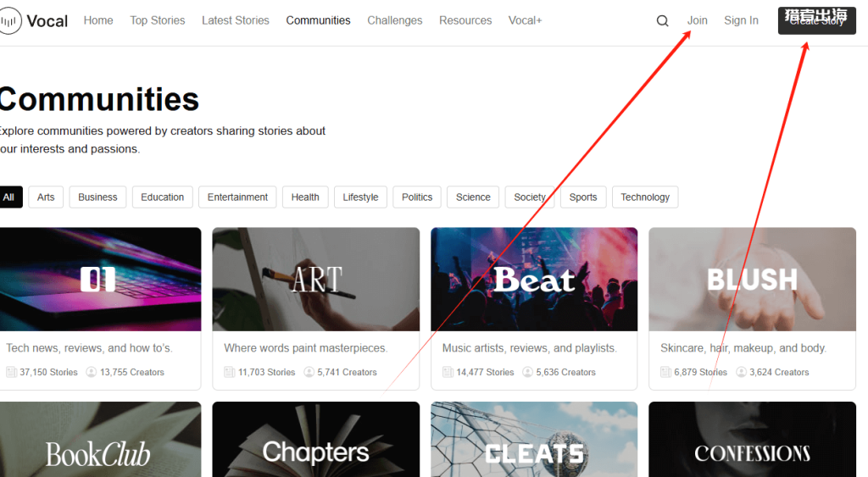
Task: Click the creators icon under ART card
Action: click(x=309, y=372)
